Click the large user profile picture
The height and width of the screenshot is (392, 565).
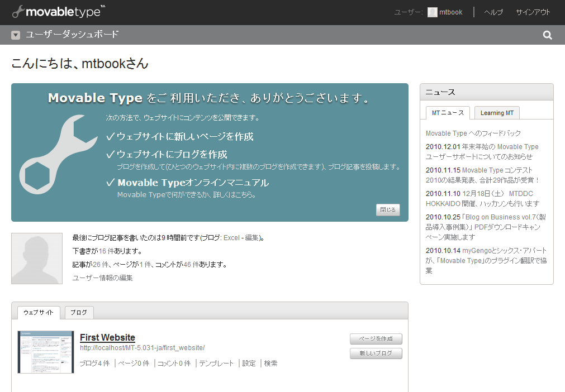point(37,259)
